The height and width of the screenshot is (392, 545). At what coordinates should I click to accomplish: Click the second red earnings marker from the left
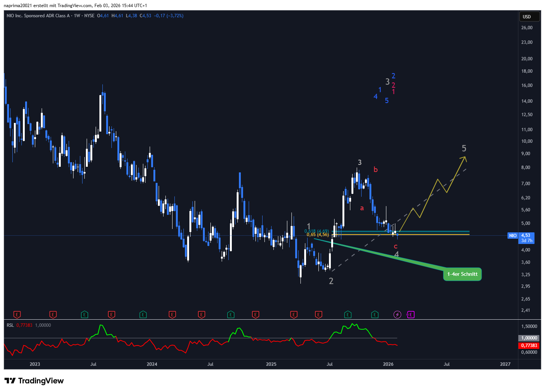(x=53, y=315)
